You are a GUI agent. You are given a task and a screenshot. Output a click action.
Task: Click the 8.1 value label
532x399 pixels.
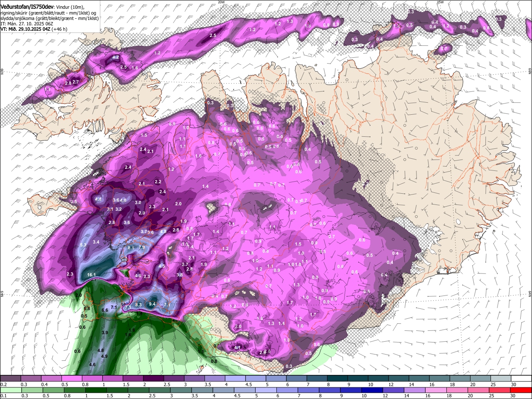131,248
